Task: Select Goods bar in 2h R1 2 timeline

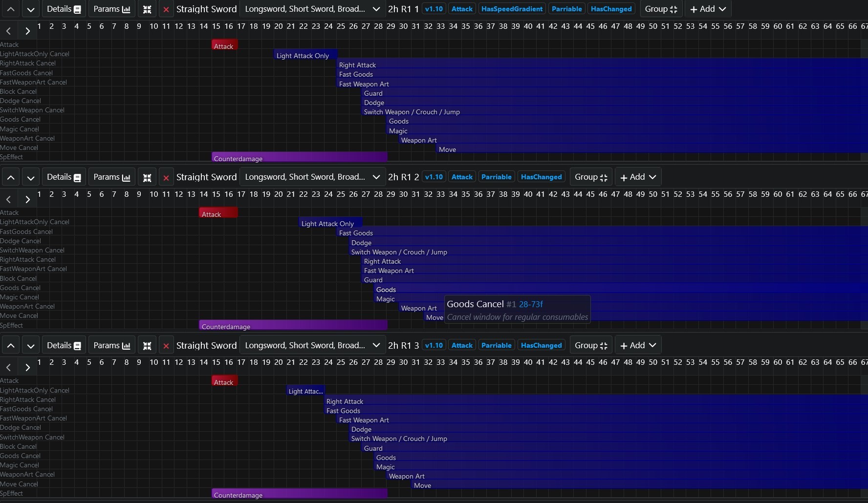Action: coord(621,289)
